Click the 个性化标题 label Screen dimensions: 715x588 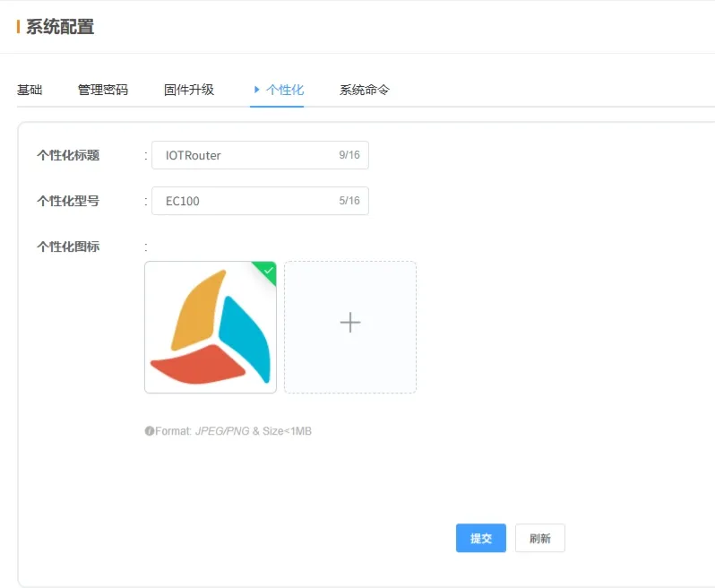pyautogui.click(x=68, y=155)
